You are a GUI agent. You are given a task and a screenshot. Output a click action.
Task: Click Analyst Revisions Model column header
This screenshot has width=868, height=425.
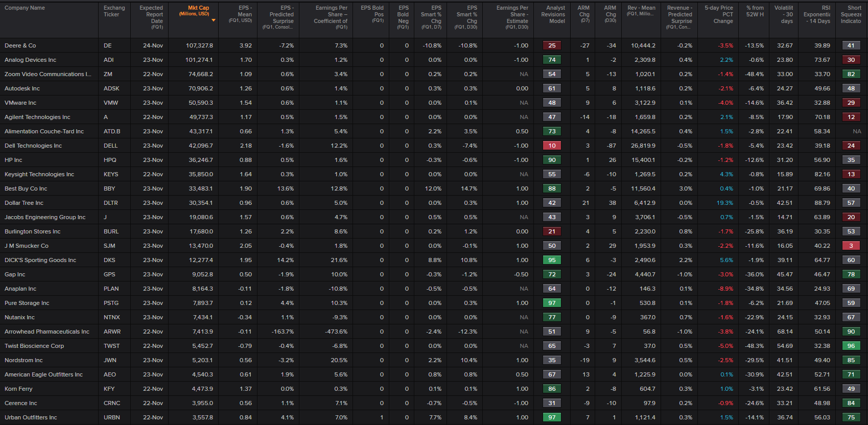point(553,14)
